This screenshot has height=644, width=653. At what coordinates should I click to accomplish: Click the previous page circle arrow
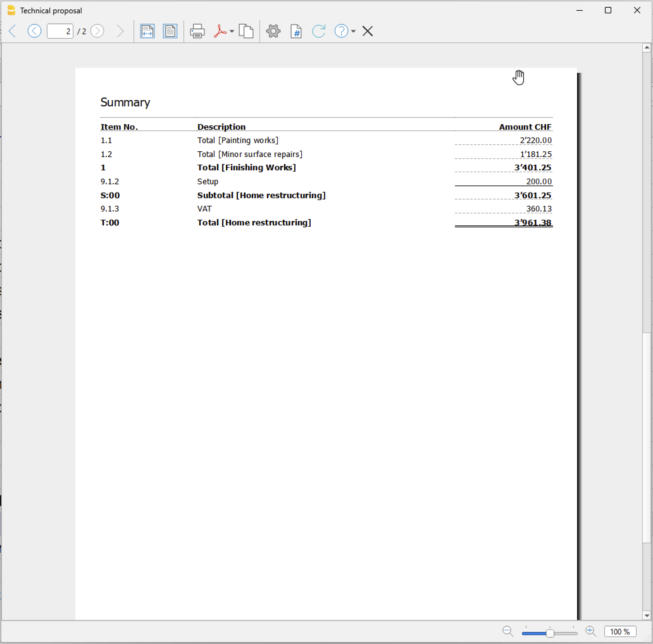34,31
